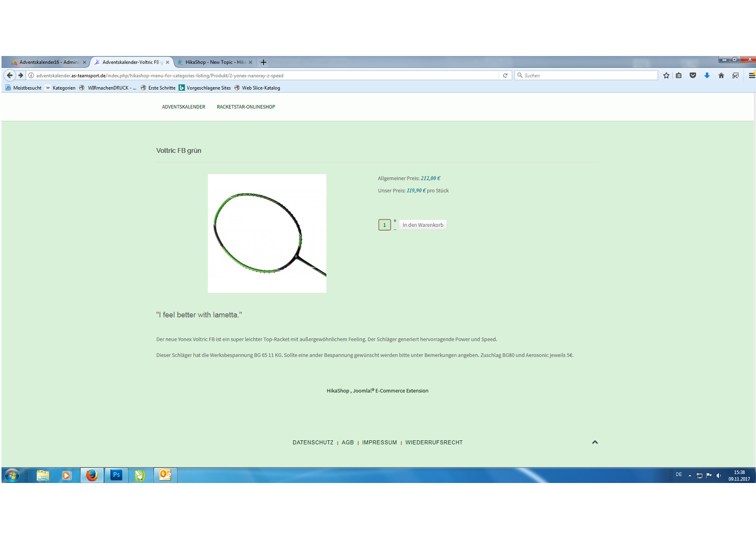Click the 119,90 € shop price

(416, 191)
